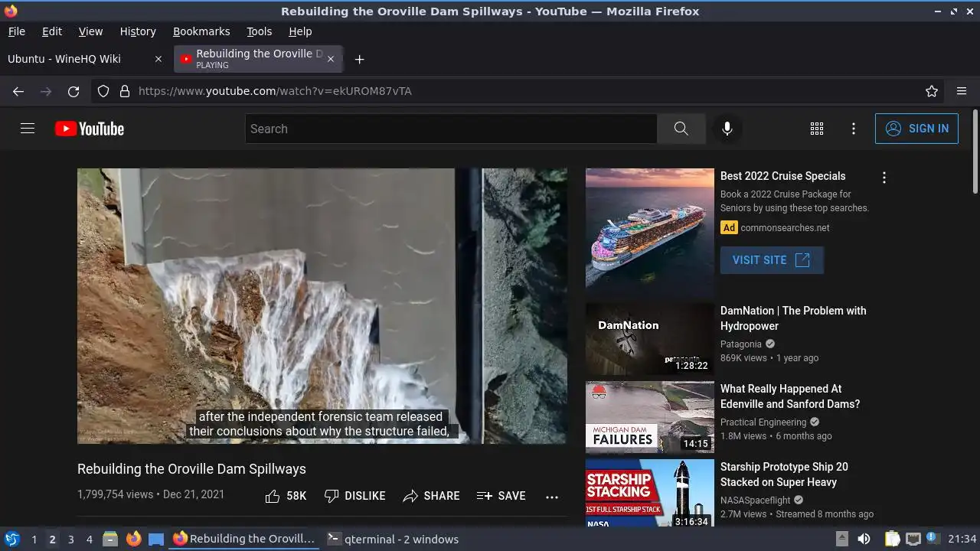Open file manager from taskbar quick launcher
Viewport: 980px width, 551px height.
coord(110,539)
